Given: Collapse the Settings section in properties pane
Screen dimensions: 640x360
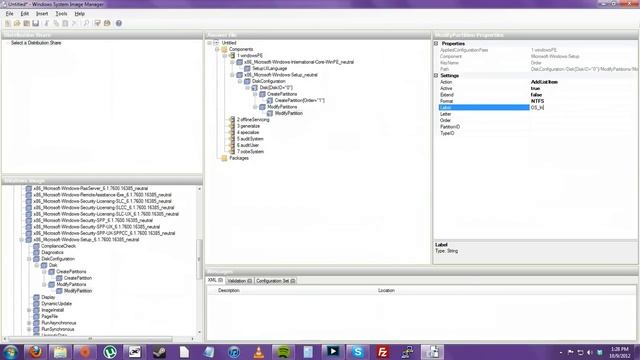Looking at the screenshot, I should coord(436,76).
